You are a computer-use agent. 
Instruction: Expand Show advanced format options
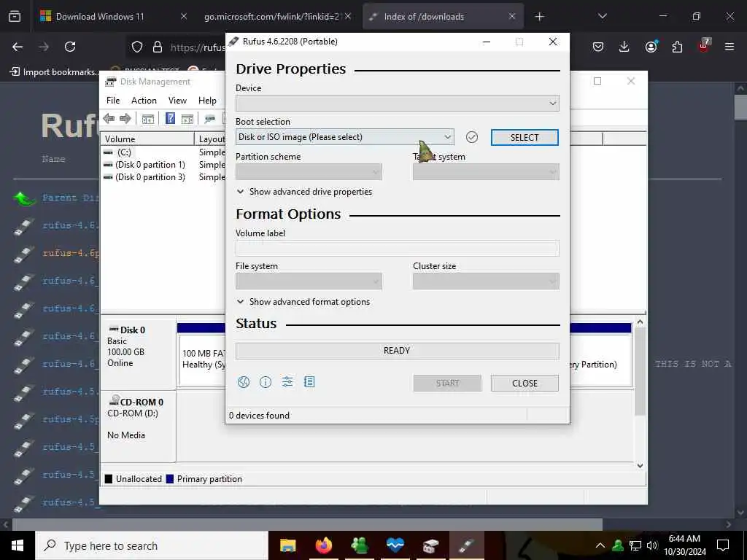coord(303,302)
